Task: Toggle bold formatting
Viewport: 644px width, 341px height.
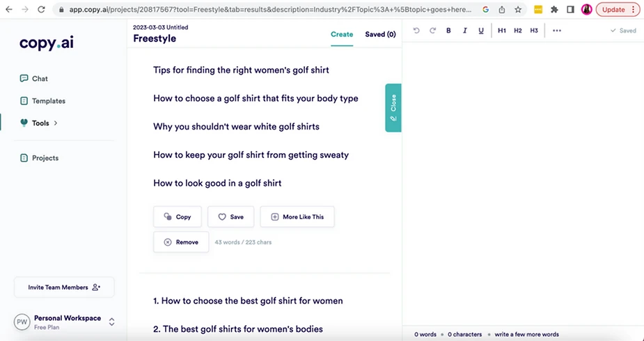Action: tap(448, 31)
